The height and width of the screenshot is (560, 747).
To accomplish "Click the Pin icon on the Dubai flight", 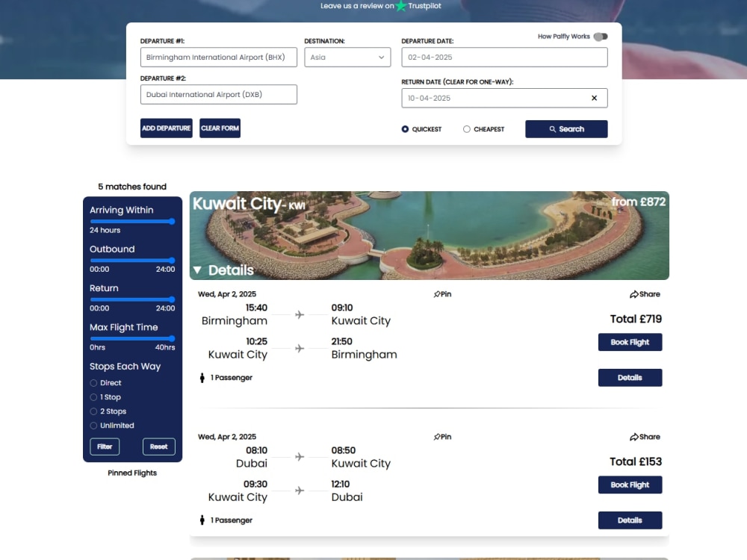I will (437, 437).
